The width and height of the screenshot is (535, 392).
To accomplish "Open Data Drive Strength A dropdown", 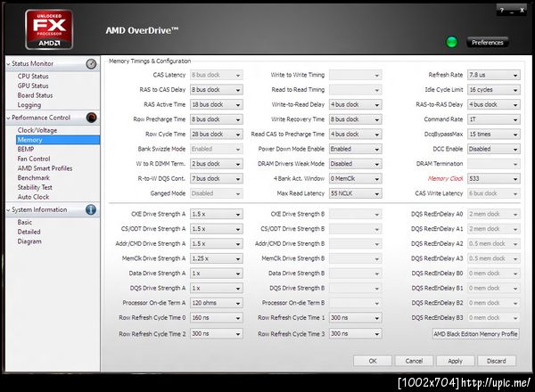I will click(x=217, y=273).
